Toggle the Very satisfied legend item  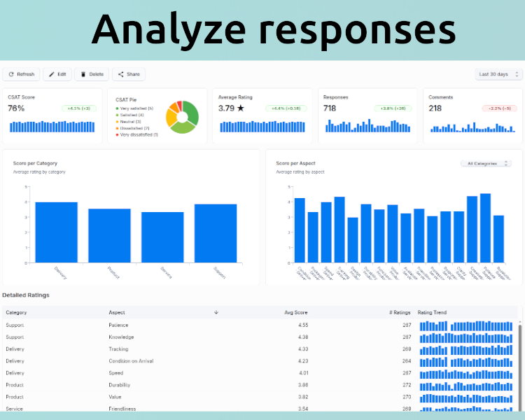click(136, 108)
